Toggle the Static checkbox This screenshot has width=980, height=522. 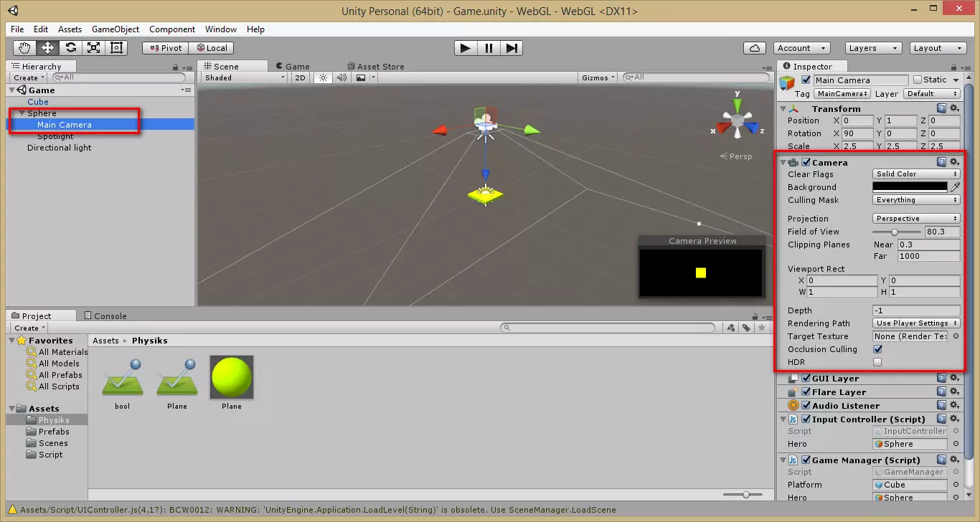click(918, 80)
